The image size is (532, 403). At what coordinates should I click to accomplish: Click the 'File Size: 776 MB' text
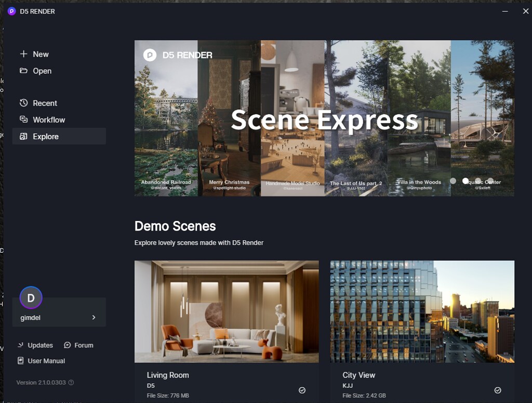[168, 396]
